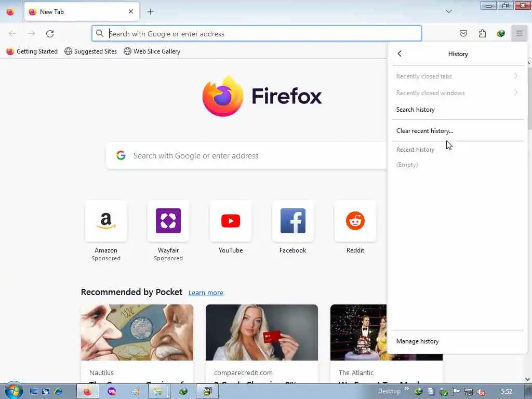This screenshot has height=399, width=532.
Task: Open The Atlantic article thumbnail
Action: pos(358,332)
